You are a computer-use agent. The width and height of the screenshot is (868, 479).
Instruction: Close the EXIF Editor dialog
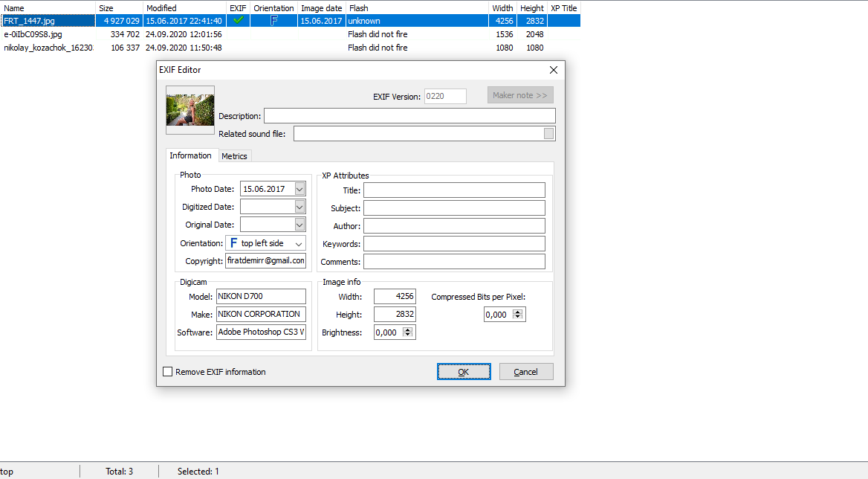pos(553,70)
